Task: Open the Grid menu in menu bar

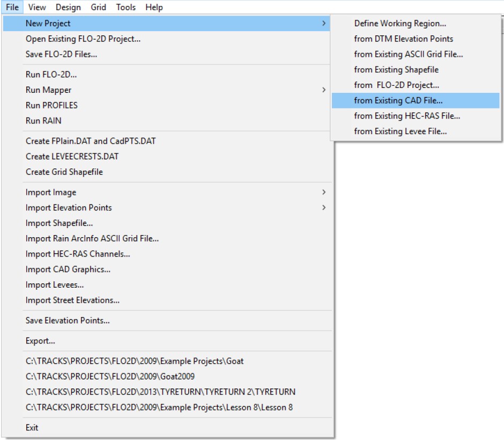Action: (98, 7)
